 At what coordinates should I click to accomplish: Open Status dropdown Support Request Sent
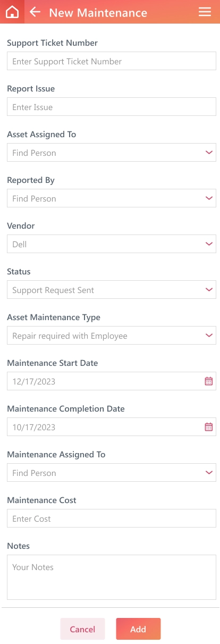(x=112, y=290)
